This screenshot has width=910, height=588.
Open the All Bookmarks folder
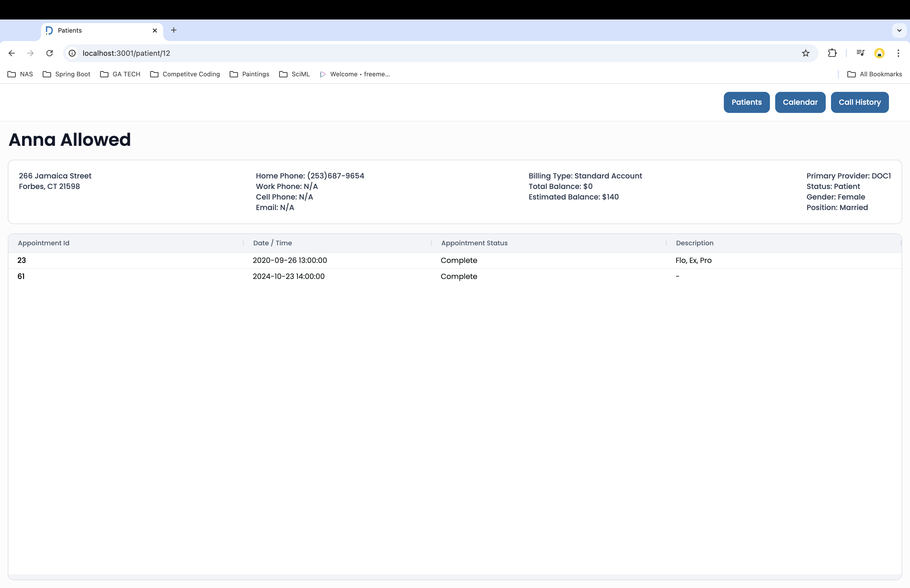874,74
